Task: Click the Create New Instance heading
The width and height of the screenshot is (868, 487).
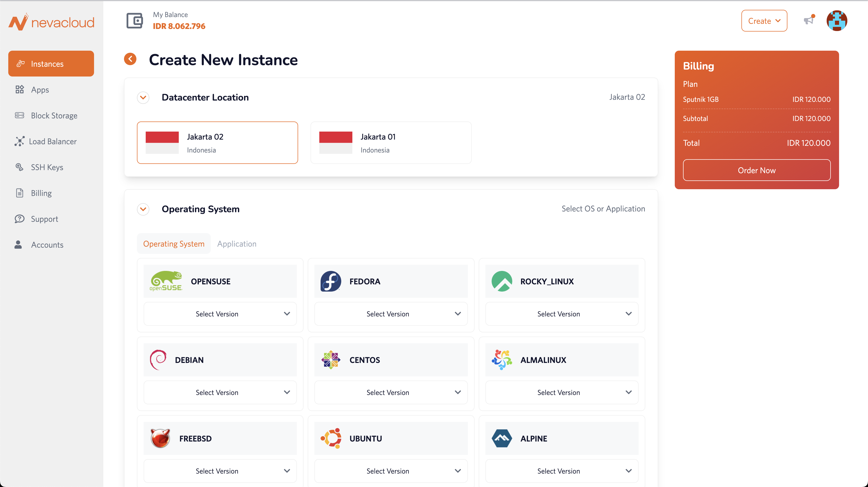Action: point(223,60)
